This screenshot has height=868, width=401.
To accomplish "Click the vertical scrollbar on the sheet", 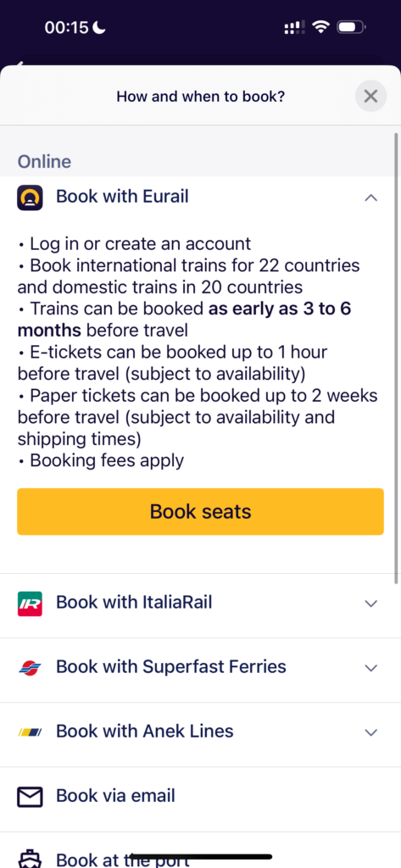I will [397, 359].
